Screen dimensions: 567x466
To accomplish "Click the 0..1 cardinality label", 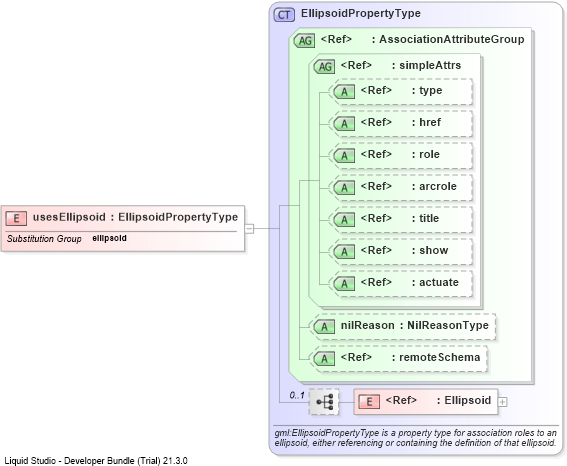I will [x=297, y=395].
